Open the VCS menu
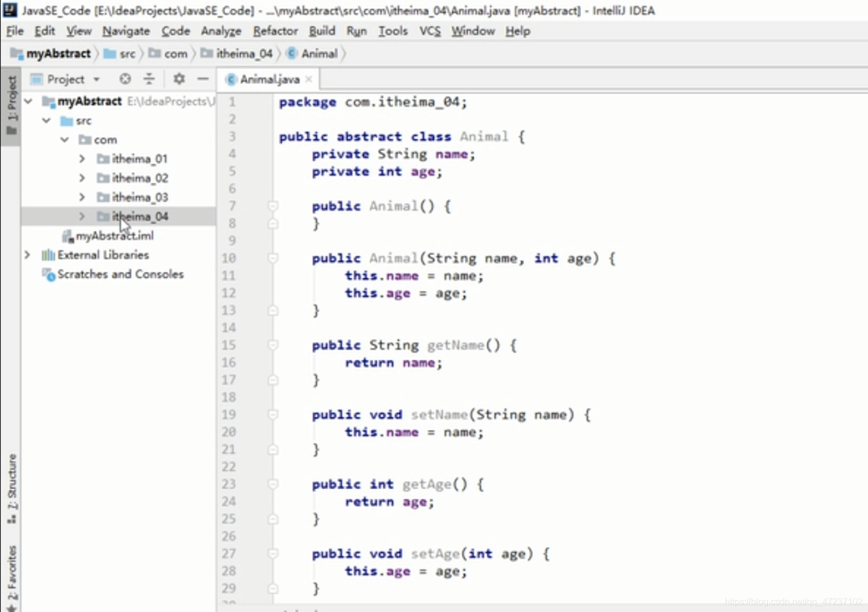This screenshot has height=612, width=868. (429, 31)
